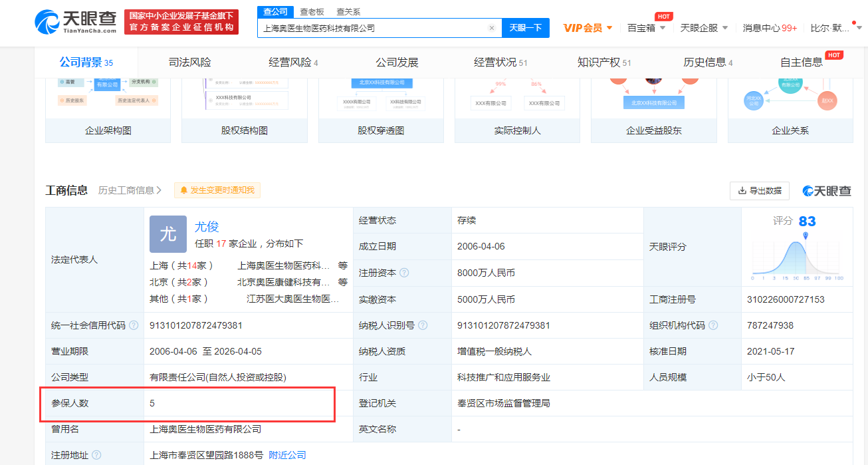The width and height of the screenshot is (868, 465).
Task: Click help icon beside 注册资本
Action: pyautogui.click(x=404, y=273)
